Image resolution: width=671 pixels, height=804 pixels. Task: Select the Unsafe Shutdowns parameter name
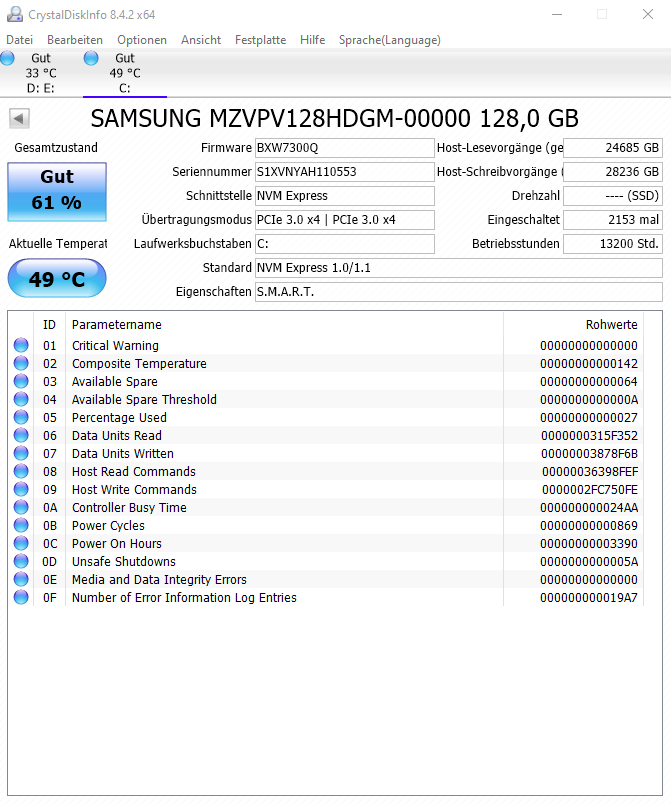pyautogui.click(x=124, y=561)
